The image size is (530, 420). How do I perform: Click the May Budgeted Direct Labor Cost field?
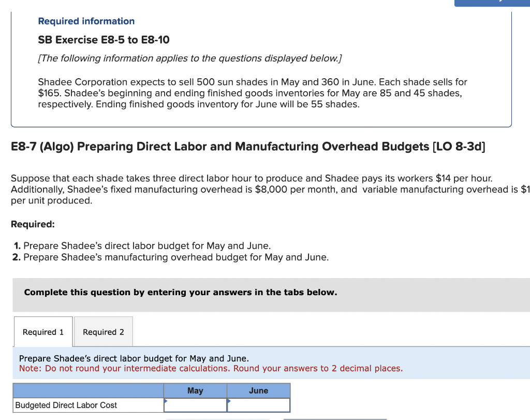coord(195,405)
